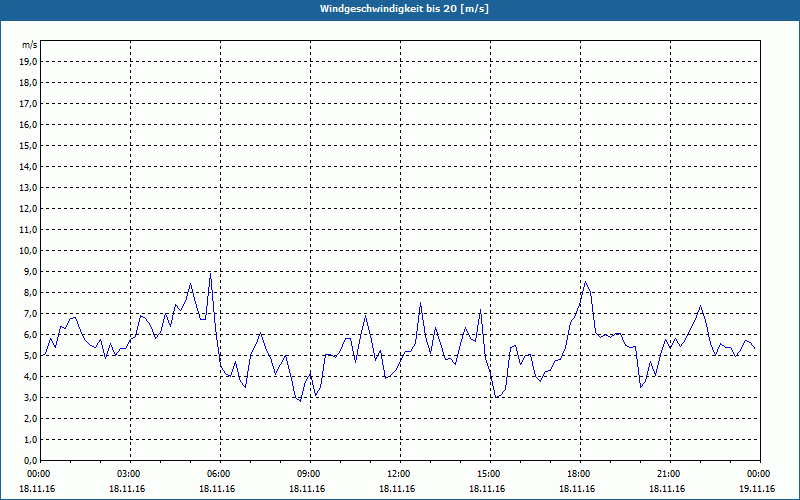Image resolution: width=800 pixels, height=500 pixels.
Task: Click the wind peak near 9 m/s before 06:00
Action: click(210, 274)
